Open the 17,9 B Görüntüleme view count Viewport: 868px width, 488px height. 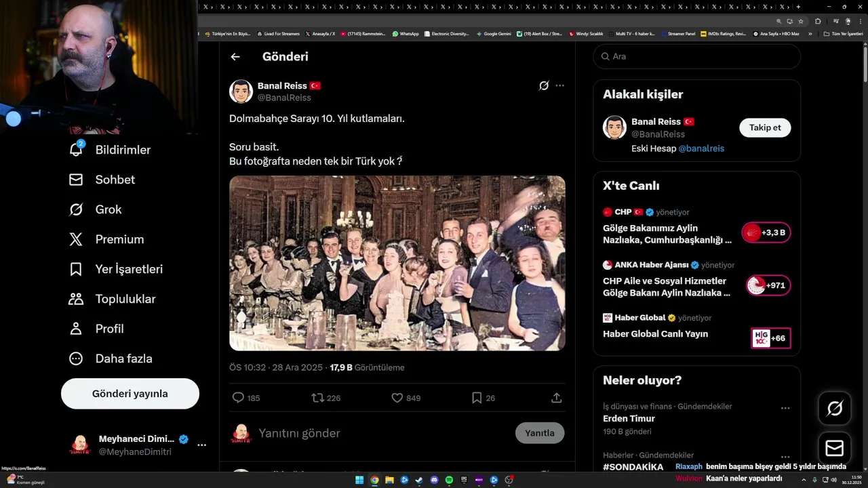(x=367, y=367)
